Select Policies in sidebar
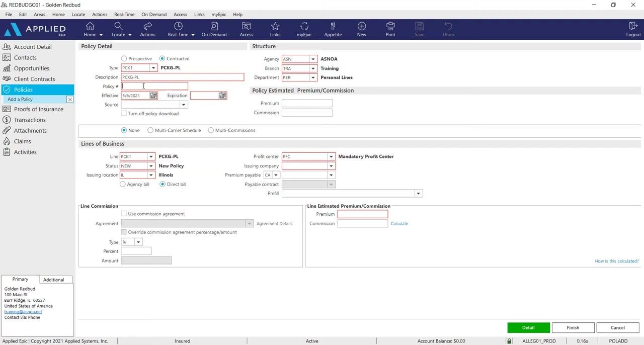 coord(23,90)
